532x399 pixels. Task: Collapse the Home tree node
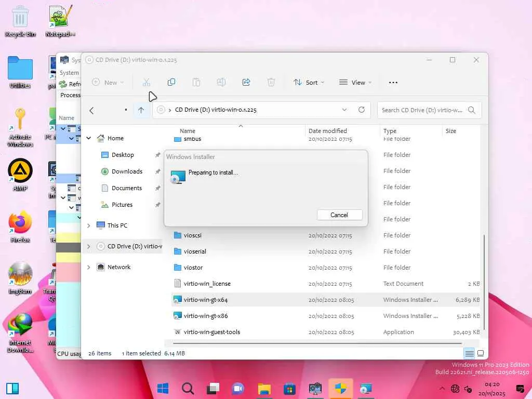pyautogui.click(x=89, y=138)
